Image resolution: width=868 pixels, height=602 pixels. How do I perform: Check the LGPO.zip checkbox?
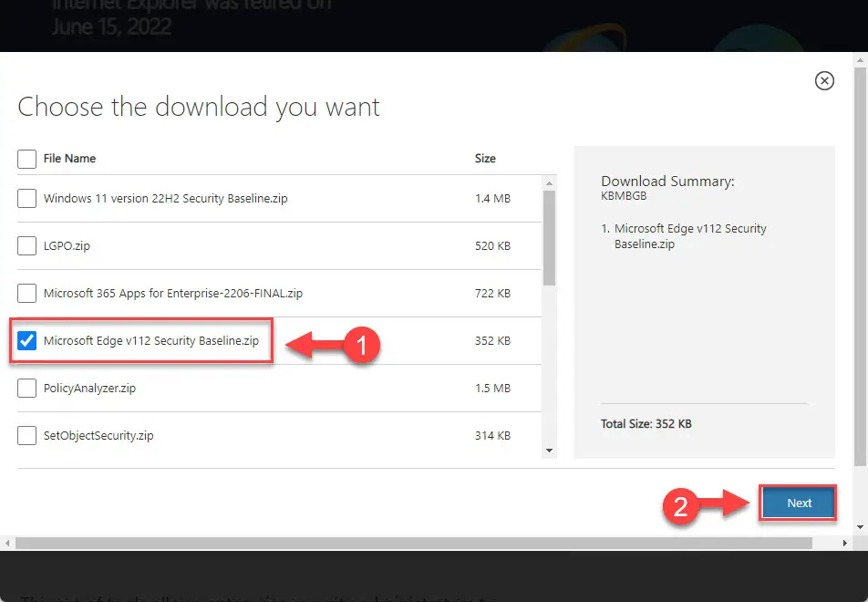[x=26, y=246]
